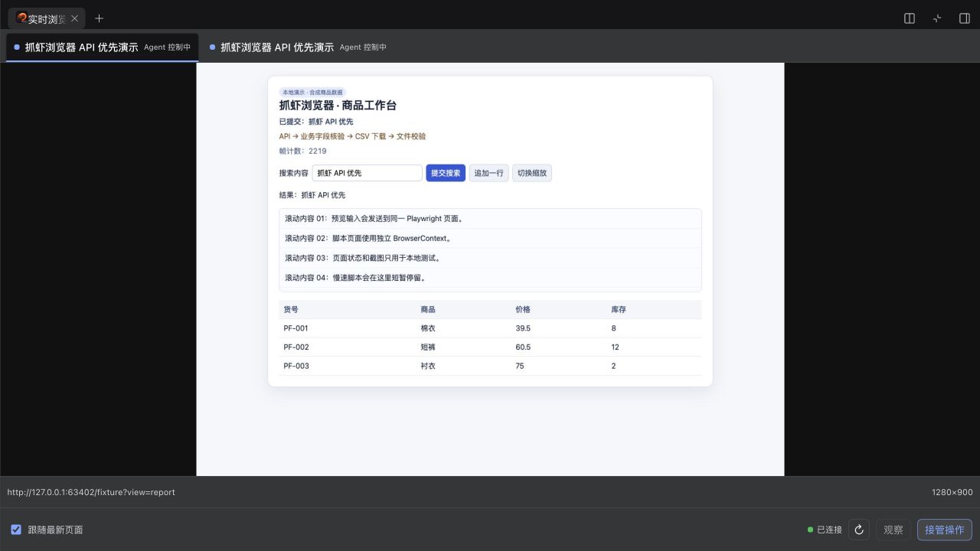Click the 实时浏览 tab app icon
This screenshot has width=980, height=551.
click(21, 18)
